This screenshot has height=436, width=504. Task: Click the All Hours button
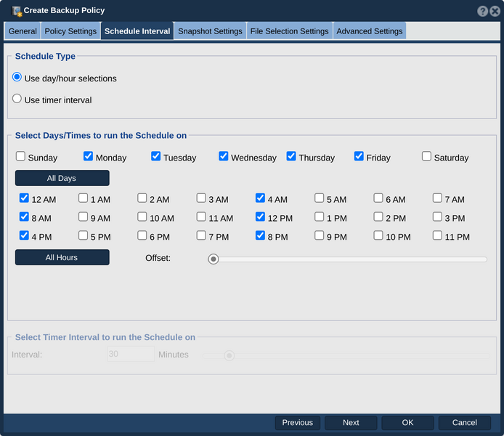(x=62, y=257)
